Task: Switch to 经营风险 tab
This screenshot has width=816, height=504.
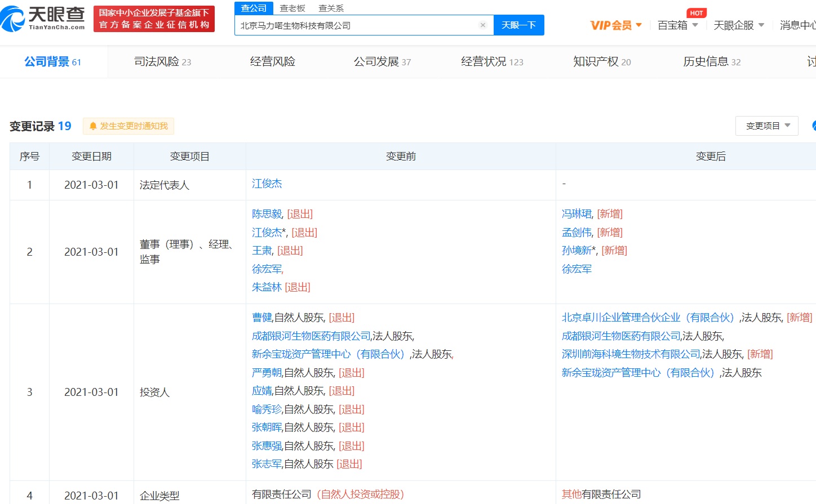Action: [273, 61]
